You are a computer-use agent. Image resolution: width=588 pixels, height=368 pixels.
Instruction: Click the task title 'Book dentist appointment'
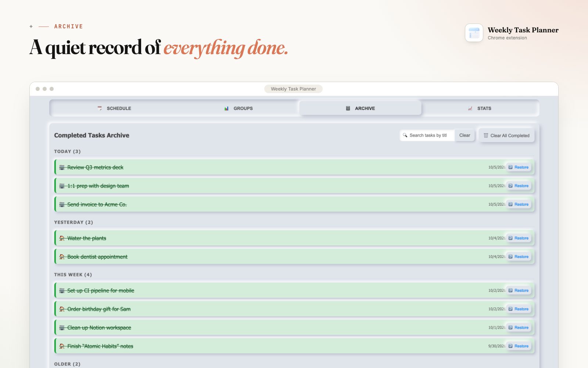point(97,257)
